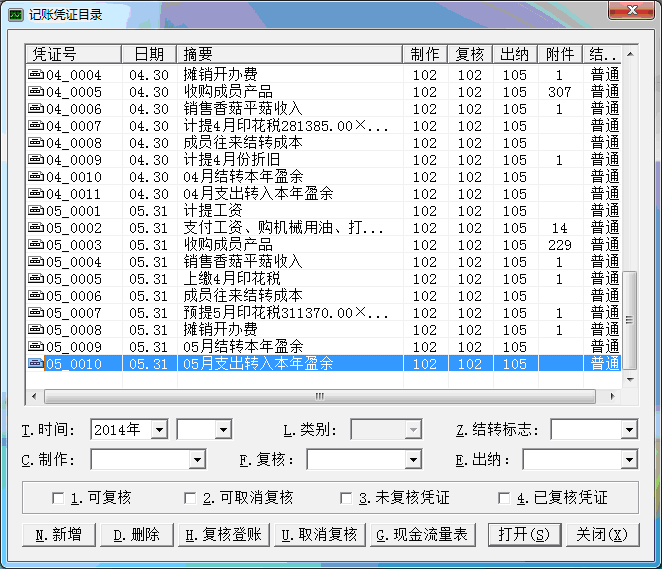This screenshot has width=662, height=569.
Task: Enable the 可复核 checkbox
Action: tap(58, 498)
